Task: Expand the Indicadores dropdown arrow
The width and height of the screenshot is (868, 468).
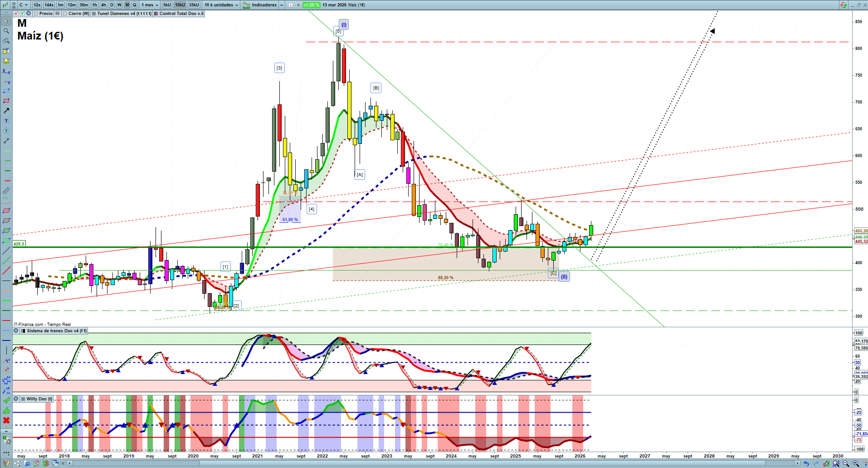Action: 282,5
